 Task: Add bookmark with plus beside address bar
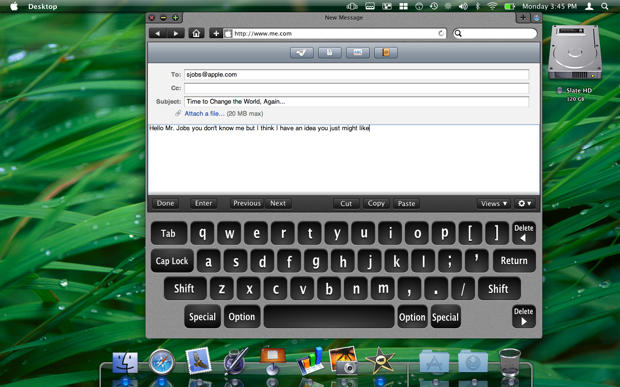click(x=216, y=34)
